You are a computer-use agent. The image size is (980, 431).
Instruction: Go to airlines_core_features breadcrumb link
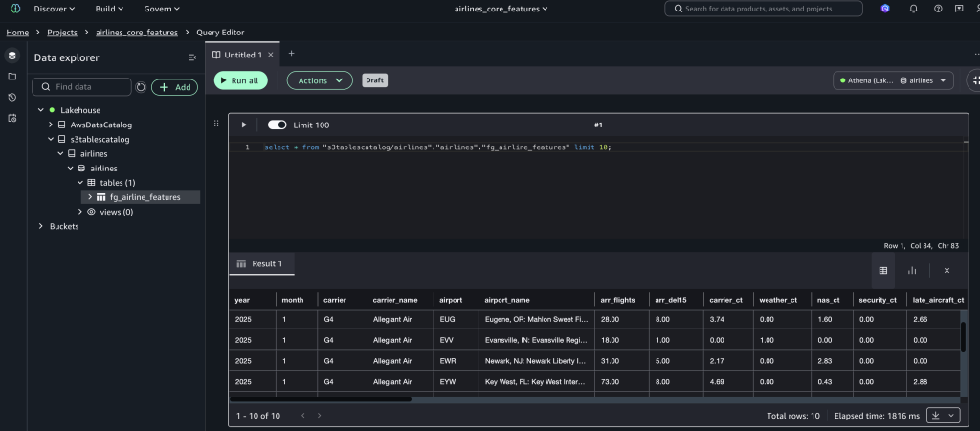(137, 32)
